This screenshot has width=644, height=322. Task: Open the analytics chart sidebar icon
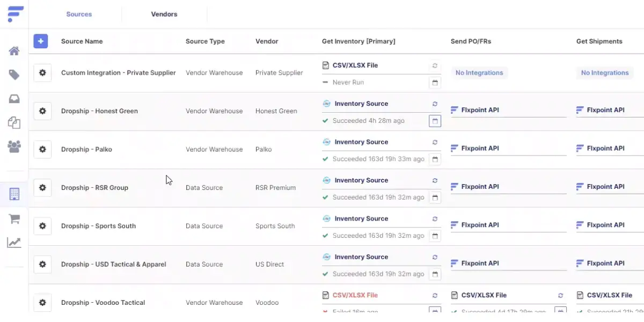[14, 243]
